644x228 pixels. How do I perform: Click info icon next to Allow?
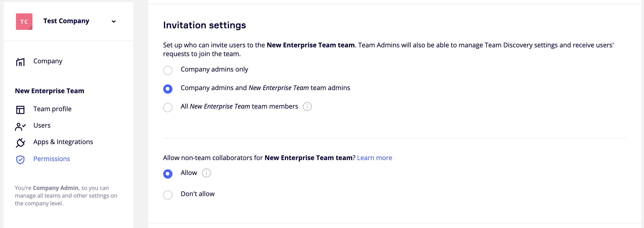[x=206, y=173]
